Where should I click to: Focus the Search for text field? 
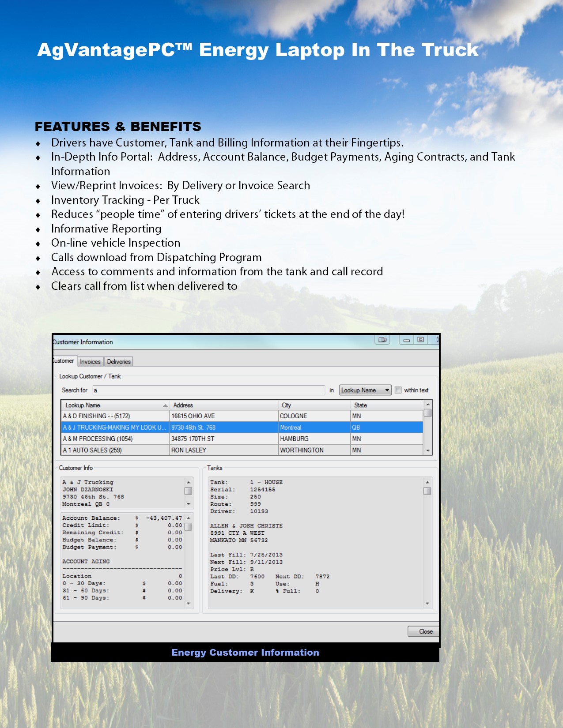(x=208, y=390)
